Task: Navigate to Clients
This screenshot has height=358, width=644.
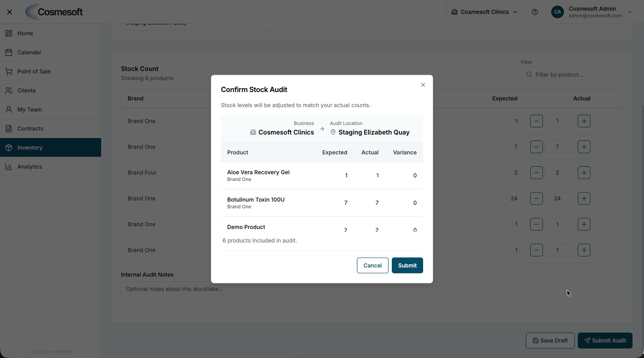Action: [x=51, y=90]
